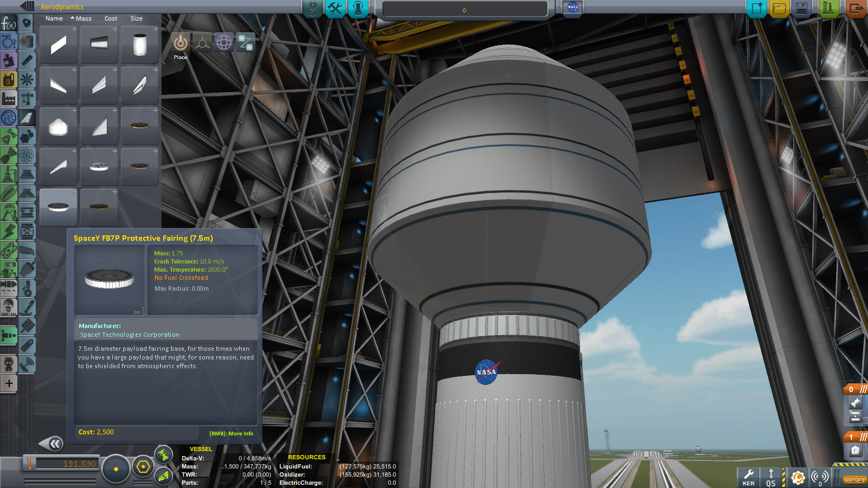This screenshot has height=488, width=868.
Task: Open the Pods subcategory
Action: (x=27, y=23)
